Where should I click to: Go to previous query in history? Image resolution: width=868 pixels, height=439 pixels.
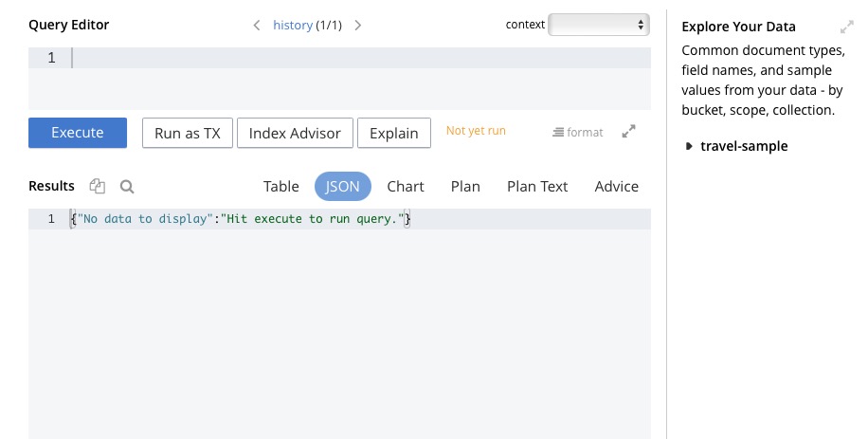click(x=256, y=25)
